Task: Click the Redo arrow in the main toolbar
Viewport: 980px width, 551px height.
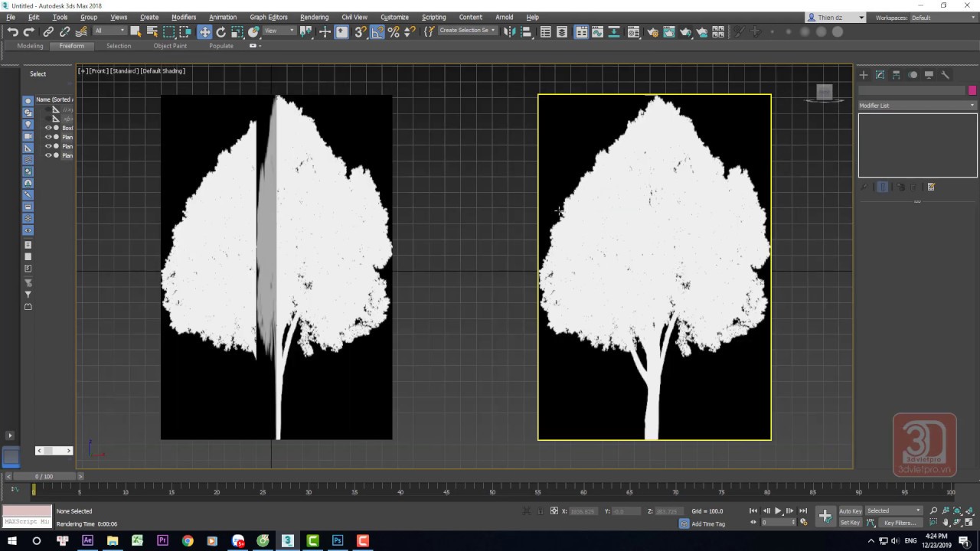Action: coord(29,31)
